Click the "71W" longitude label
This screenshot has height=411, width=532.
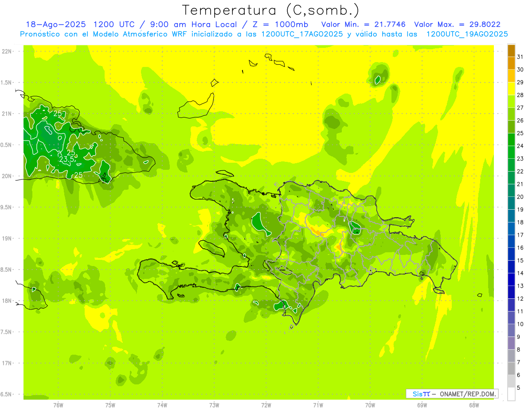pos(318,405)
